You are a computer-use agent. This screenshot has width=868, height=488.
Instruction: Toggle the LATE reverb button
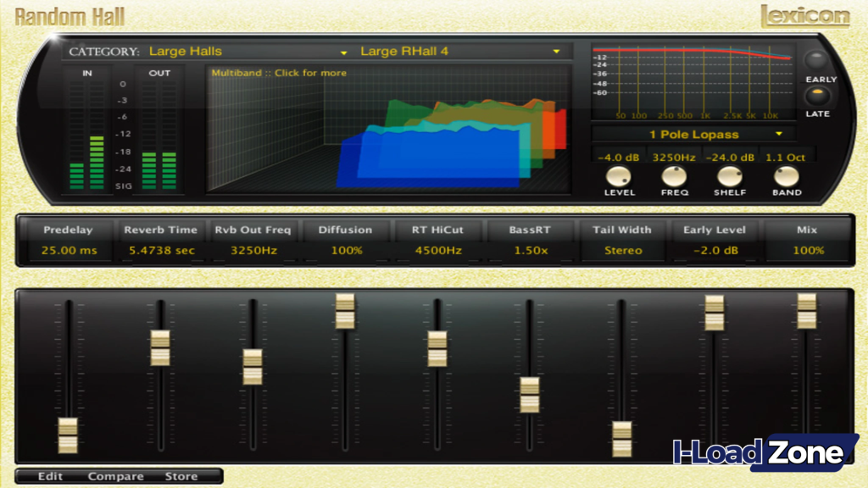pyautogui.click(x=817, y=96)
